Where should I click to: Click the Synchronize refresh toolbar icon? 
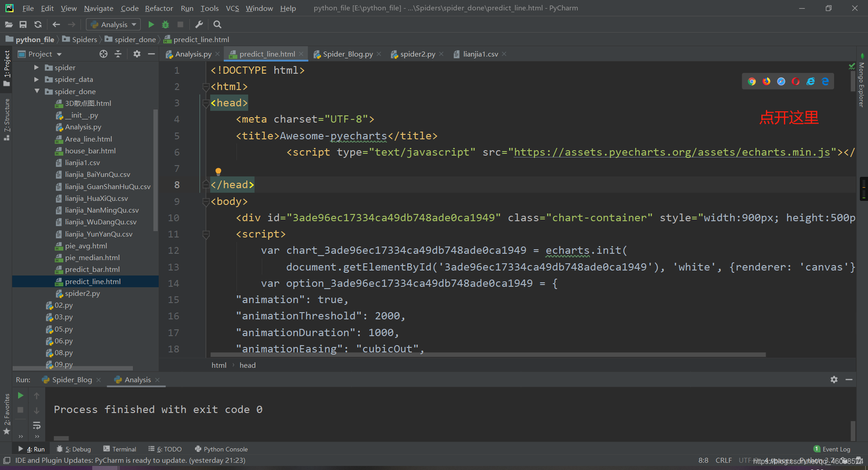point(38,24)
